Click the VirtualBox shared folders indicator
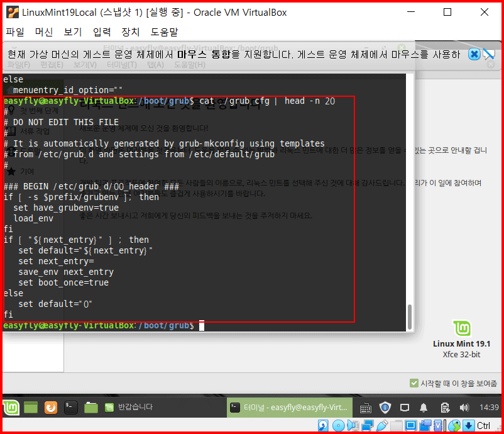The image size is (504, 434). (397, 426)
